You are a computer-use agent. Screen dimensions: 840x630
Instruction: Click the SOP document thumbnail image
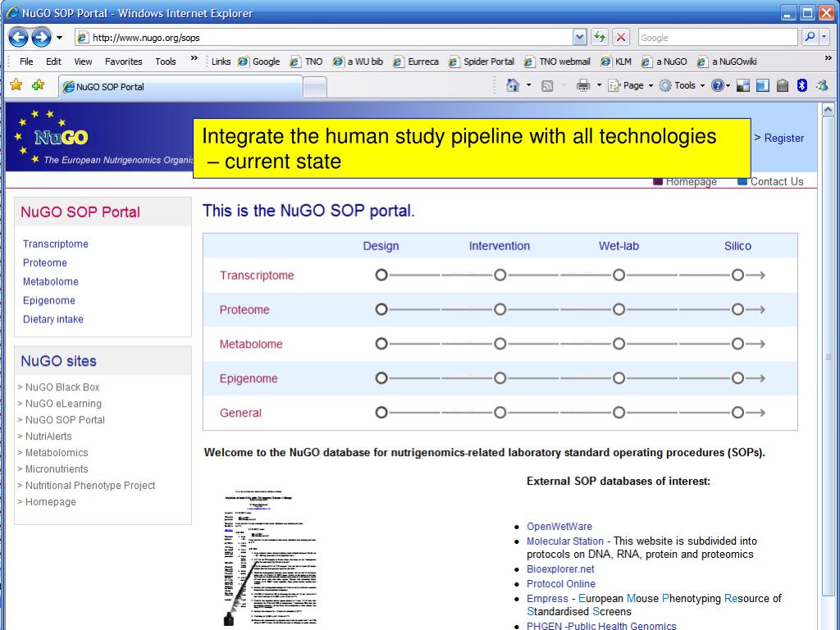pos(271,557)
